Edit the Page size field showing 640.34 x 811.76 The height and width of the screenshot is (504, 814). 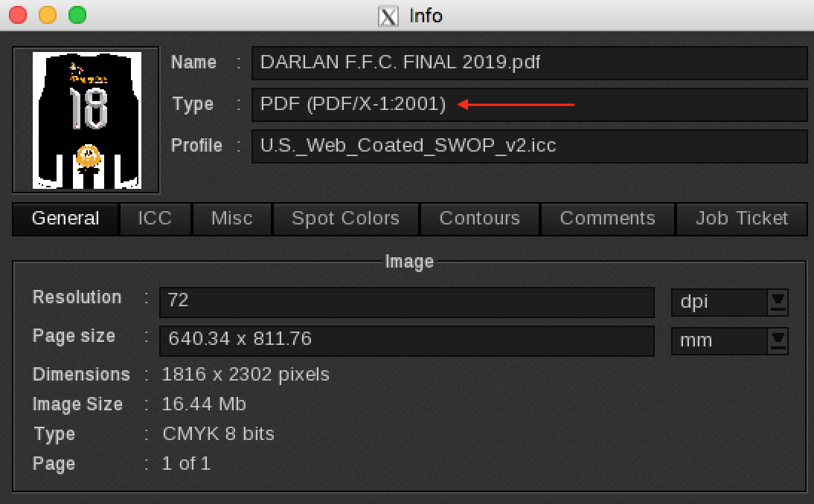point(406,340)
